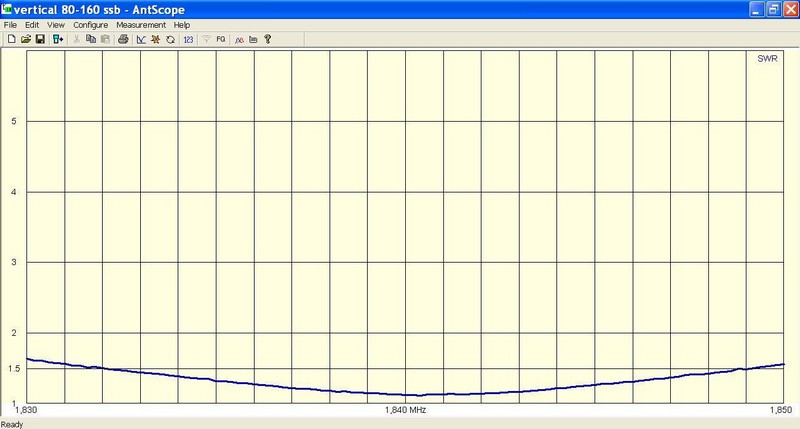Open the Configure menu
The width and height of the screenshot is (800, 429).
pos(90,24)
